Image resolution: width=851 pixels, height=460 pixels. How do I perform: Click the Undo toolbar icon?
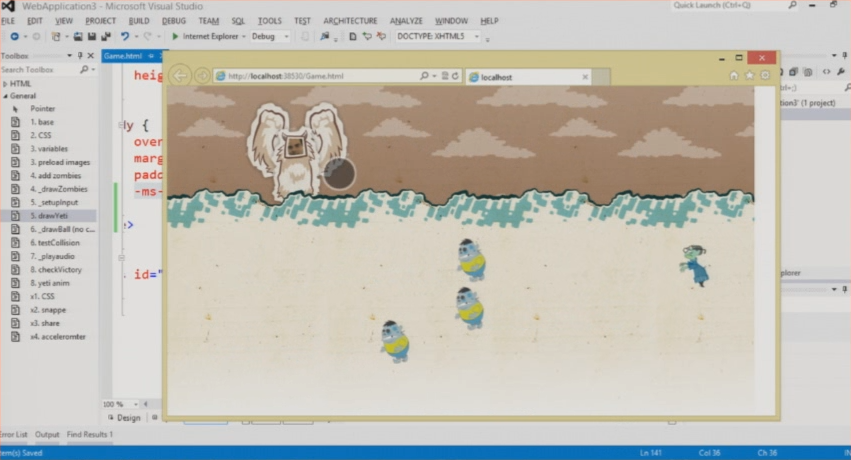point(125,36)
